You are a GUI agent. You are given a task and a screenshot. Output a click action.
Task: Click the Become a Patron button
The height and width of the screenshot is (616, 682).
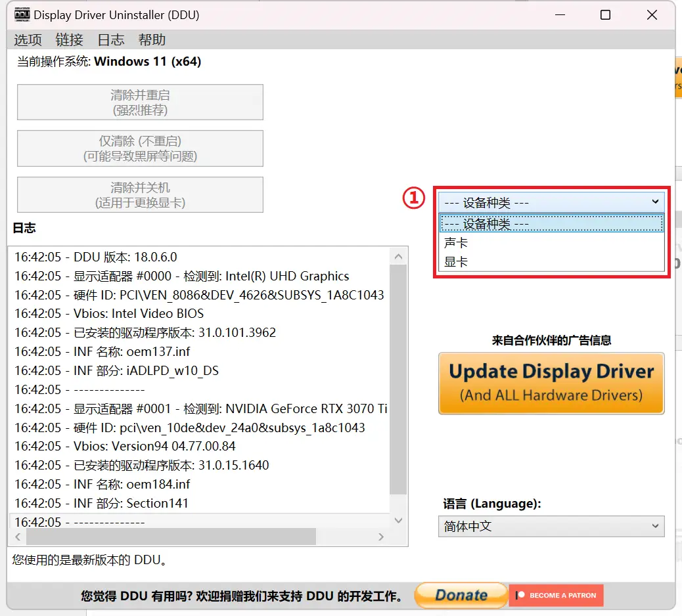556,595
